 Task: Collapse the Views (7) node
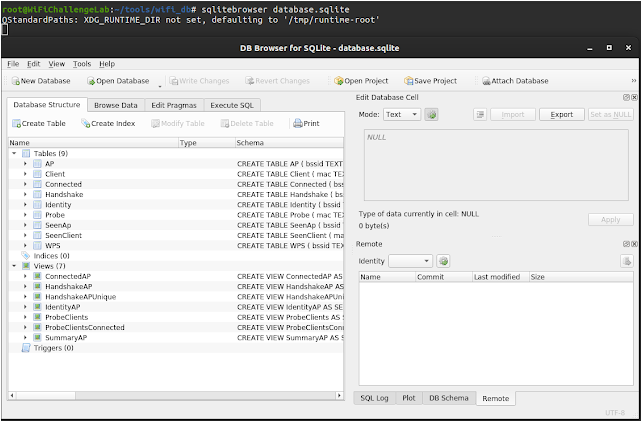click(14, 266)
